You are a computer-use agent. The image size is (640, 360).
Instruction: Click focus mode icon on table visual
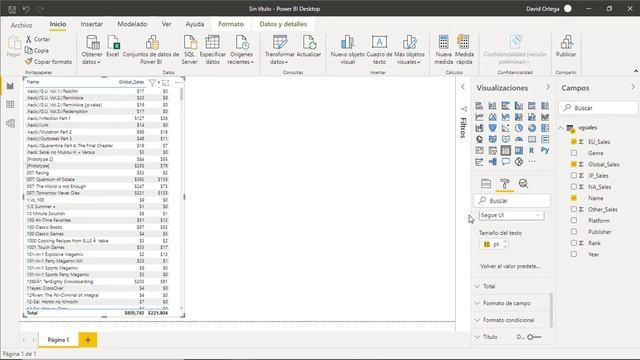165,83
